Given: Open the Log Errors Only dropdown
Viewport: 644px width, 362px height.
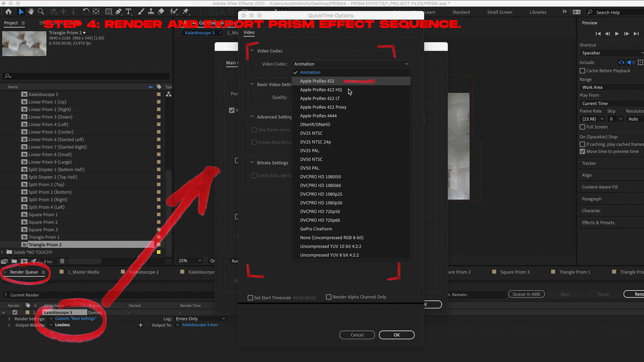Looking at the screenshot, I should [200, 319].
